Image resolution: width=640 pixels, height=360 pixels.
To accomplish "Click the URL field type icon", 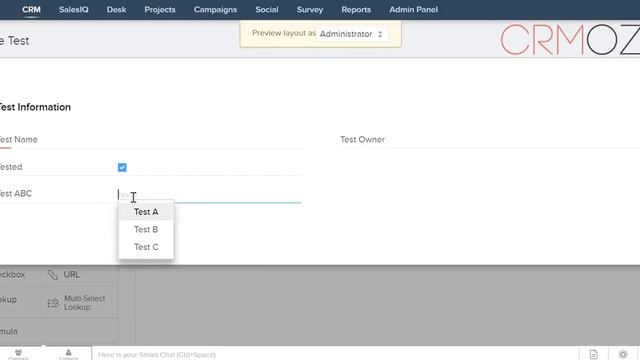I will pos(52,275).
